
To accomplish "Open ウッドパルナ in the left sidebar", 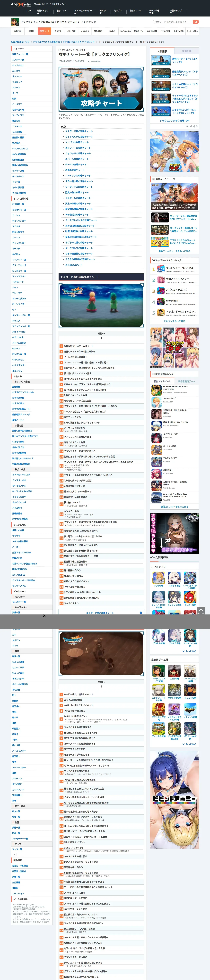I will tap(18, 65).
